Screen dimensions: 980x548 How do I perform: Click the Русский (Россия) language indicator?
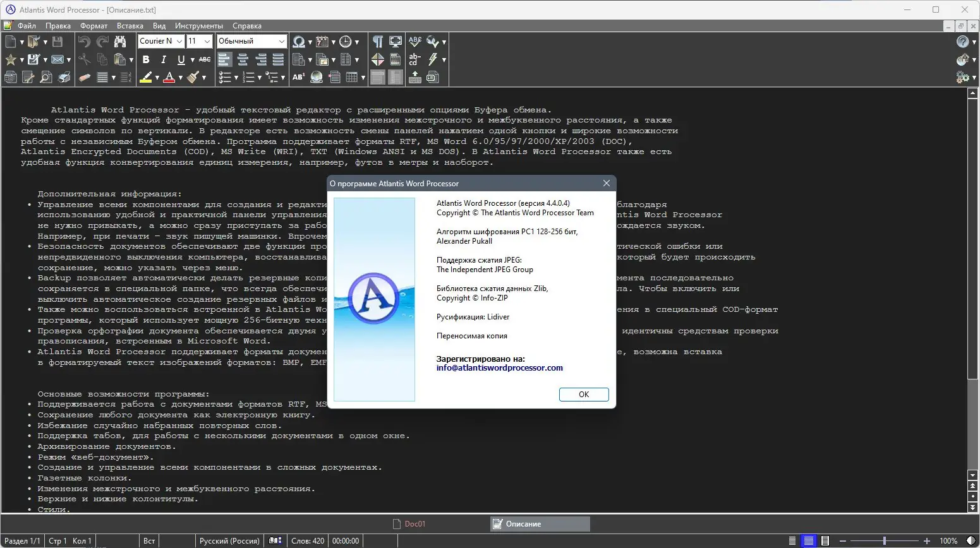pyautogui.click(x=229, y=540)
